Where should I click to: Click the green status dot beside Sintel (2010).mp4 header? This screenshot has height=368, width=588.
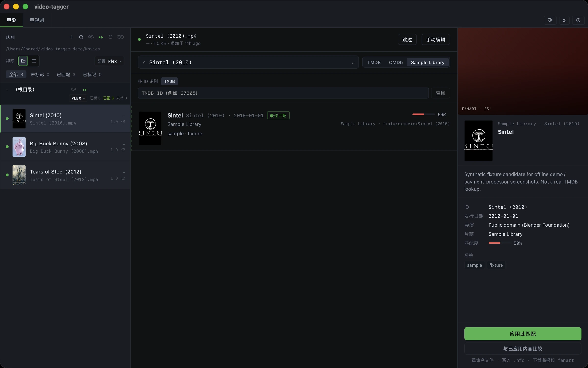(139, 39)
